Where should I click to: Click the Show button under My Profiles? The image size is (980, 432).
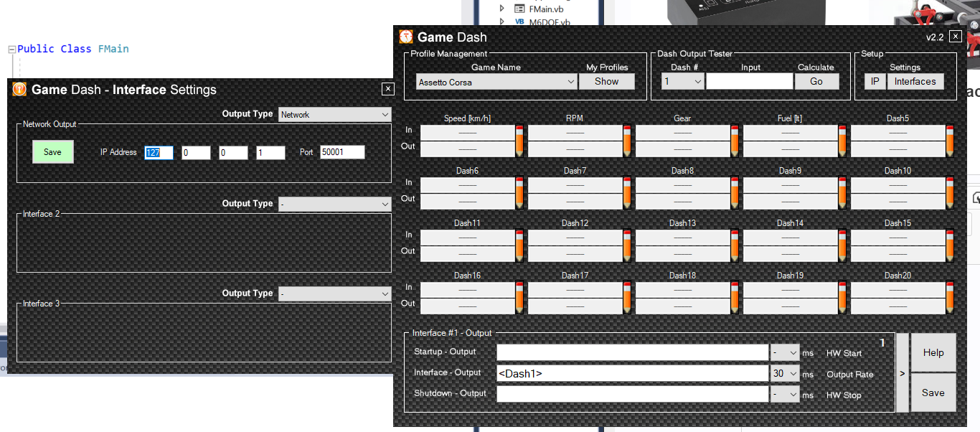coord(607,82)
